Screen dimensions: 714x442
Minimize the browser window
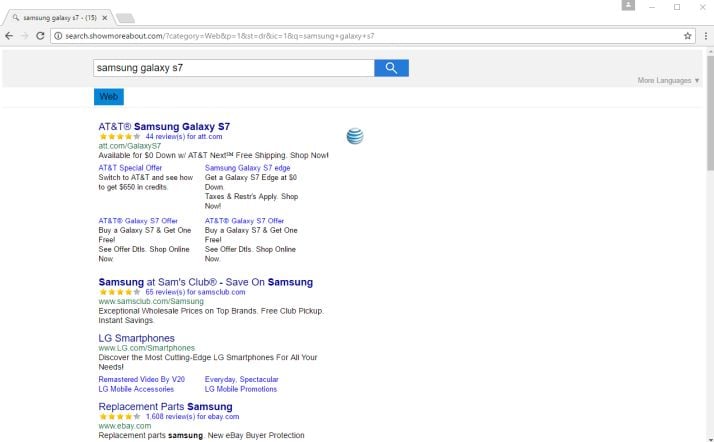point(652,7)
